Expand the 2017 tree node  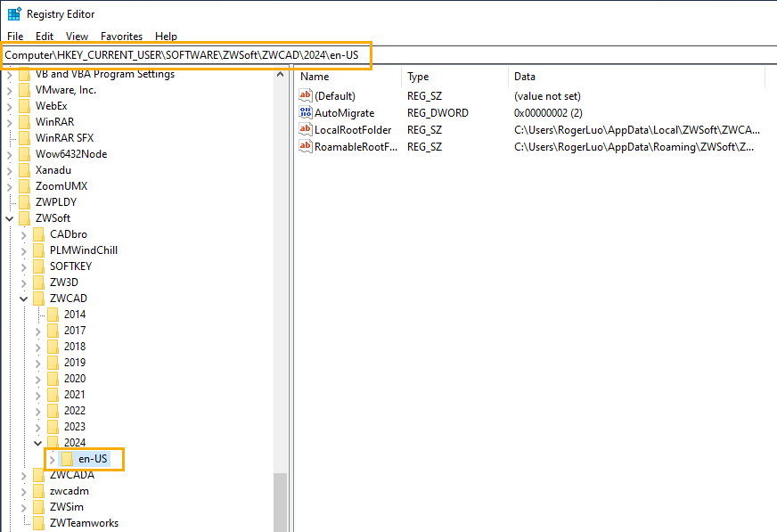pyautogui.click(x=37, y=331)
